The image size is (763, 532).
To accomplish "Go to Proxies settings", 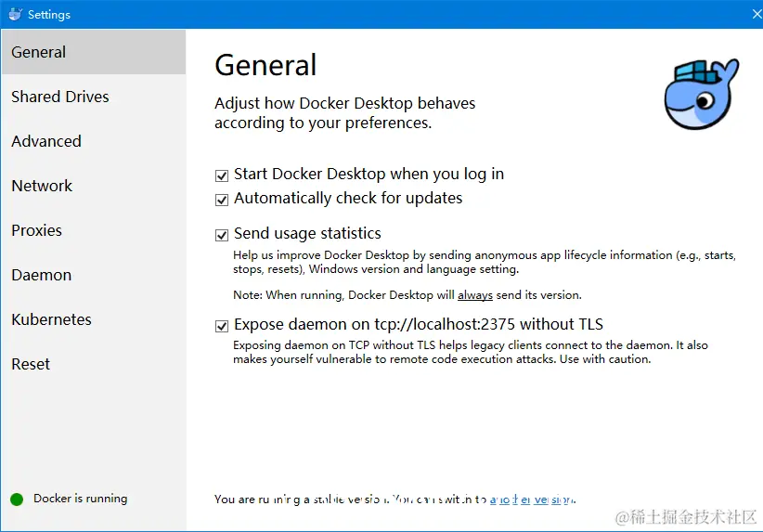I will click(x=94, y=230).
